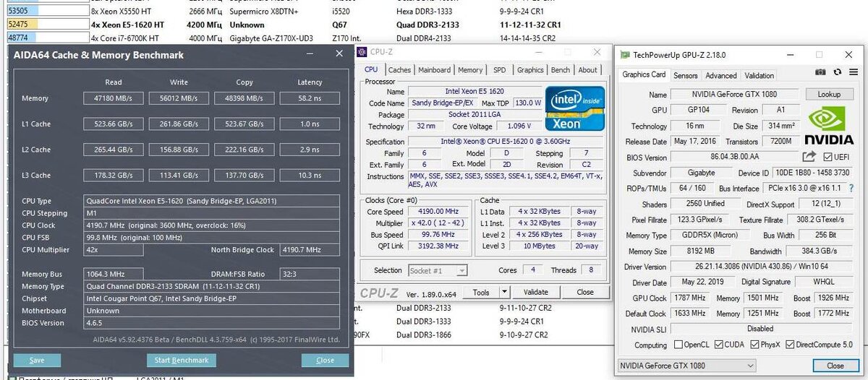
Task: Click the L2 Cache Write value 156.88 GB/s
Action: 179,150
